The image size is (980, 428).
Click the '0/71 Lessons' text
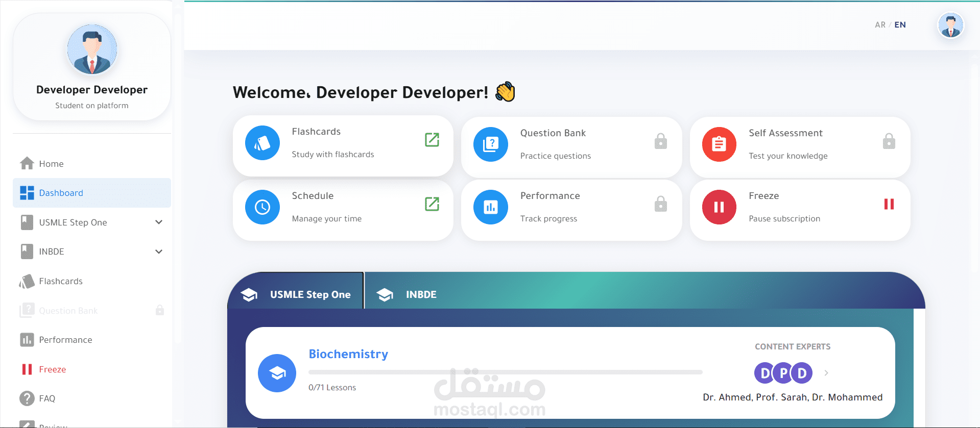tap(332, 388)
